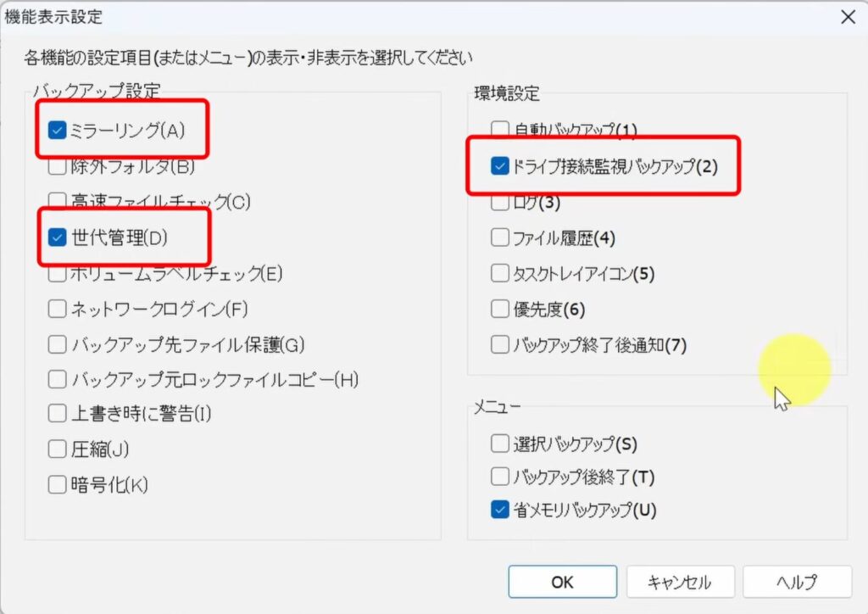This screenshot has height=614, width=868.
Task: Enable 上書き時に警告(I) checkbox
Action: coord(57,414)
